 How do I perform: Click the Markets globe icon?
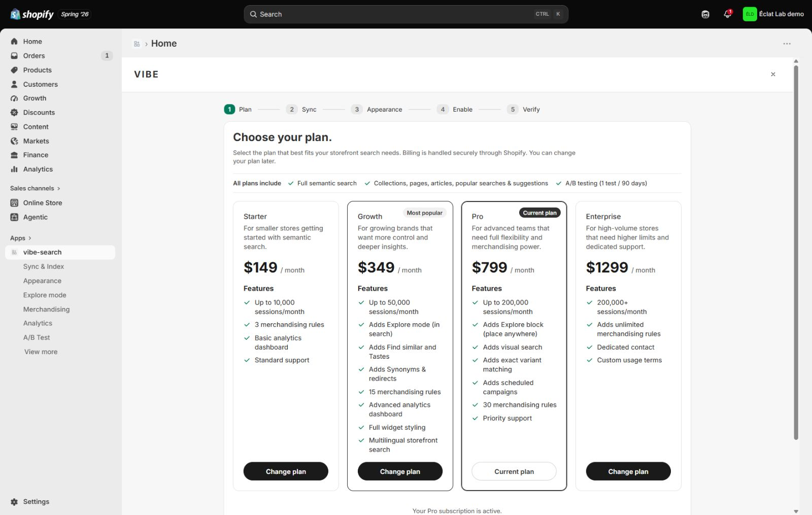[x=14, y=141]
